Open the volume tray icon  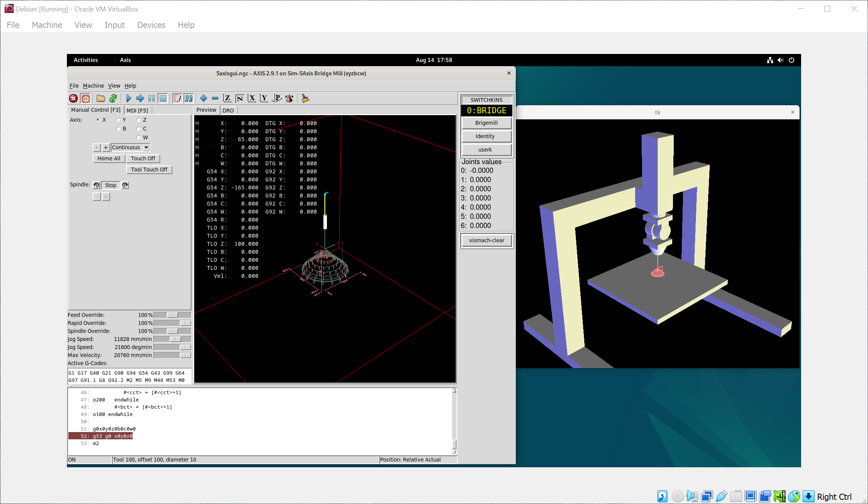(780, 60)
